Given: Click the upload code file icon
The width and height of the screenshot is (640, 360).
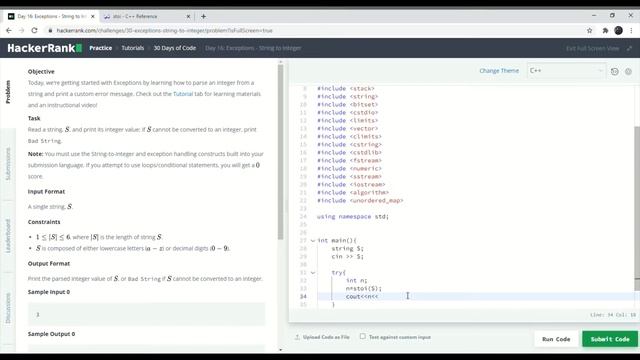Looking at the screenshot, I should click(297, 337).
